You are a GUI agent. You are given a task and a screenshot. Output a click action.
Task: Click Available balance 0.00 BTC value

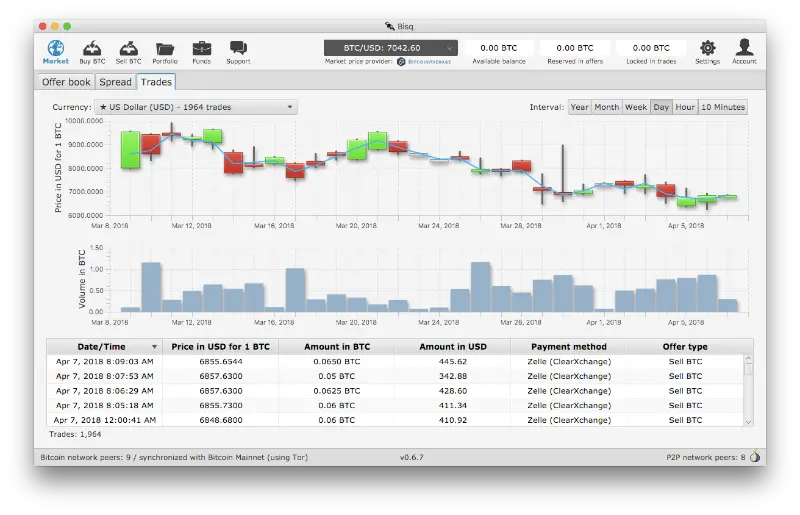coord(498,48)
